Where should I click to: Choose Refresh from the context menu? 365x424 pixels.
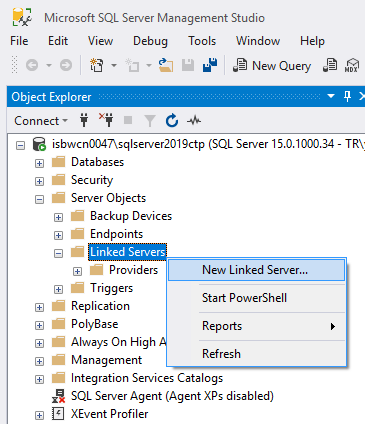pos(256,354)
